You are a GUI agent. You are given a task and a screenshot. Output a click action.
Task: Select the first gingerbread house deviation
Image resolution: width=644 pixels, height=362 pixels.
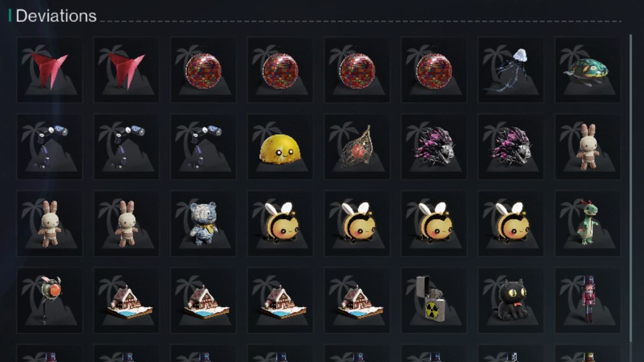127,300
